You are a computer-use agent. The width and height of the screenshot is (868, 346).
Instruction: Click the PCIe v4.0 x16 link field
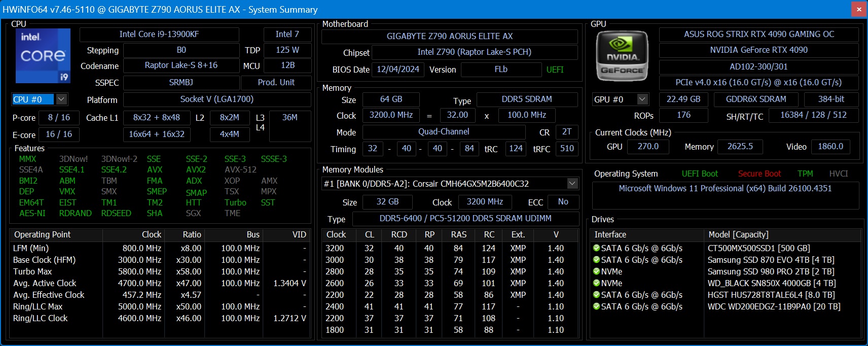tap(759, 83)
